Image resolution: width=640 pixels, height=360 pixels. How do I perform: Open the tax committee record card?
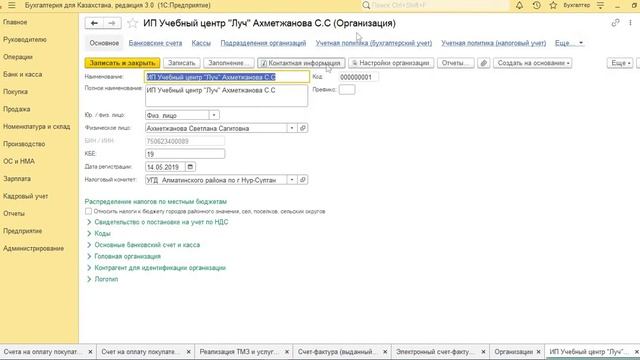(x=302, y=180)
